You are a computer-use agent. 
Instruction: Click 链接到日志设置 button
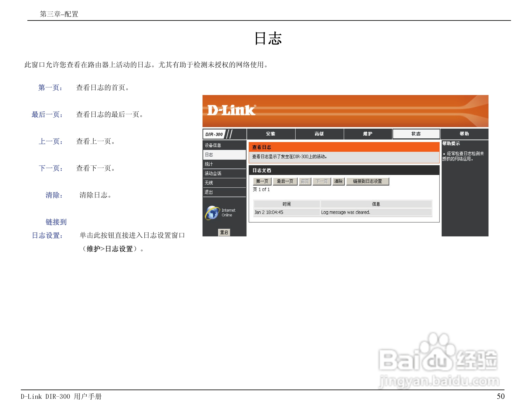click(x=367, y=181)
